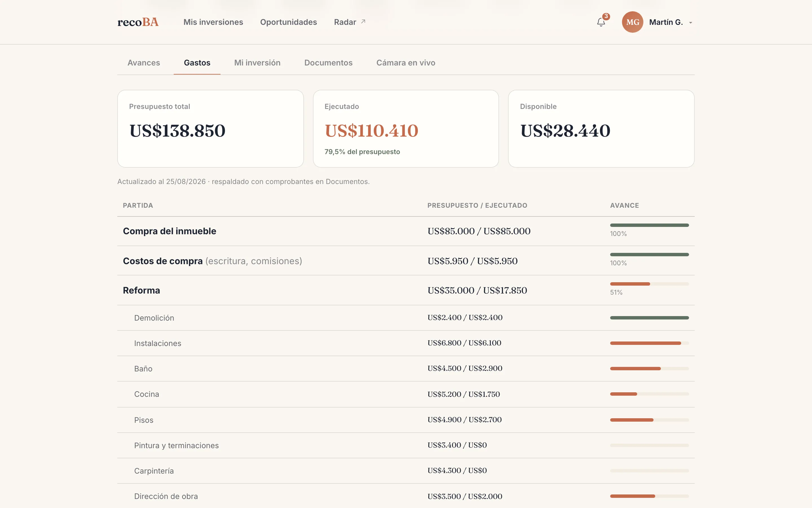Viewport: 812px width, 508px height.
Task: Click the Carpintería row label
Action: coord(154,471)
